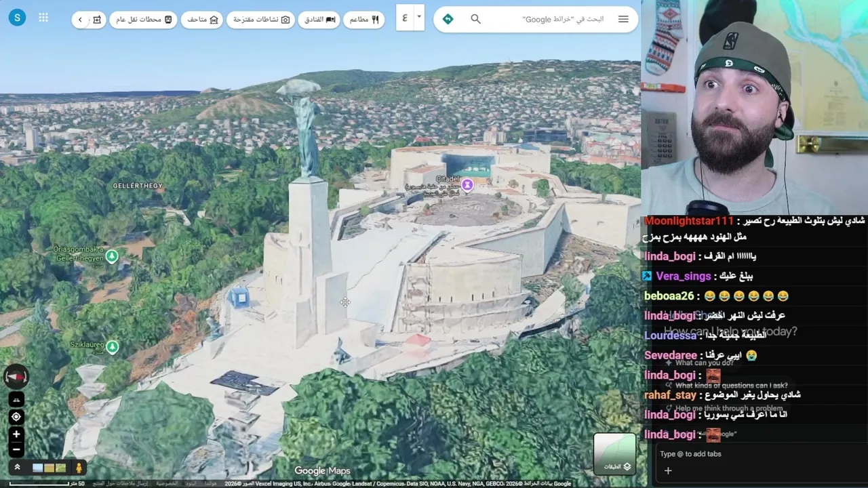Open the الخصوصية privacy link in footer
This screenshot has width=868, height=488.
(x=167, y=484)
